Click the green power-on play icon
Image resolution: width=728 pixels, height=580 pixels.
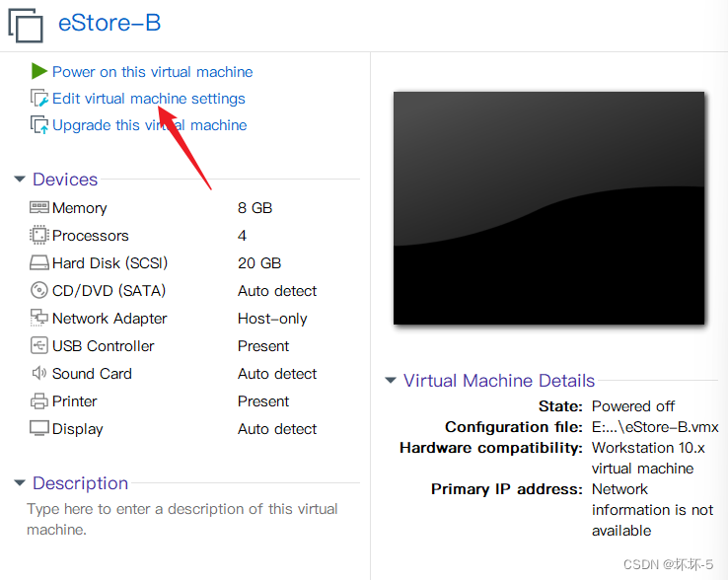(39, 71)
